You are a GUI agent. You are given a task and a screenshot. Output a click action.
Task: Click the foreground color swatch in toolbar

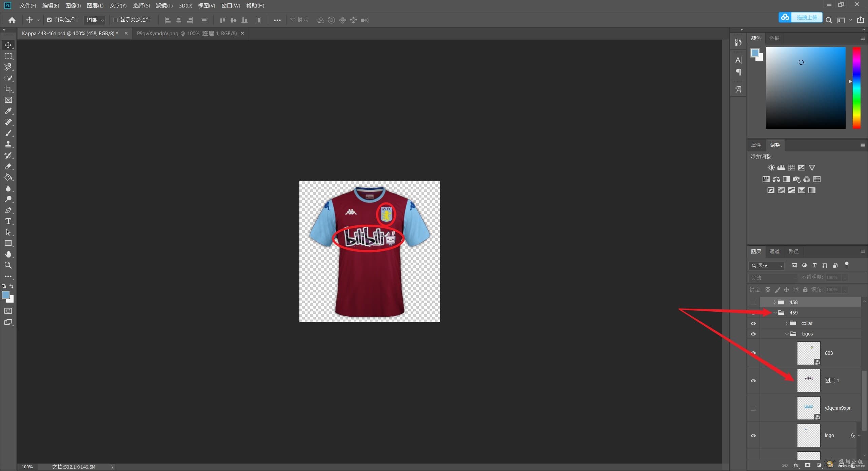click(5, 295)
